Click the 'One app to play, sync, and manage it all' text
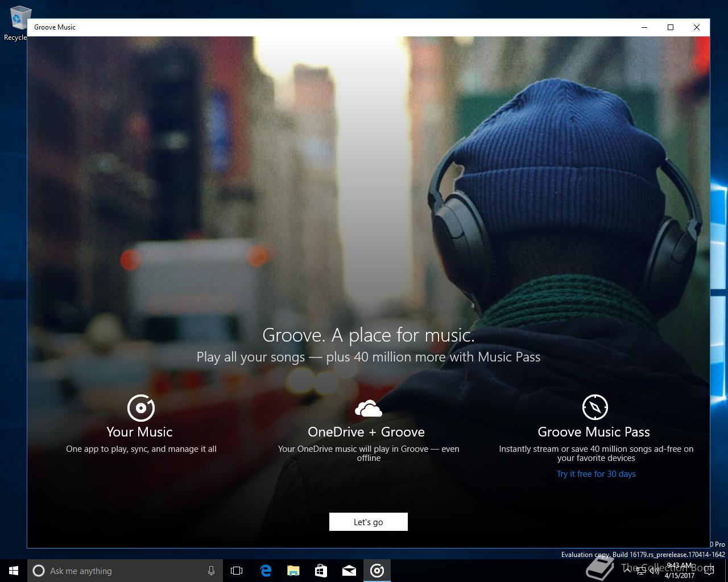The image size is (728, 582). click(x=141, y=449)
